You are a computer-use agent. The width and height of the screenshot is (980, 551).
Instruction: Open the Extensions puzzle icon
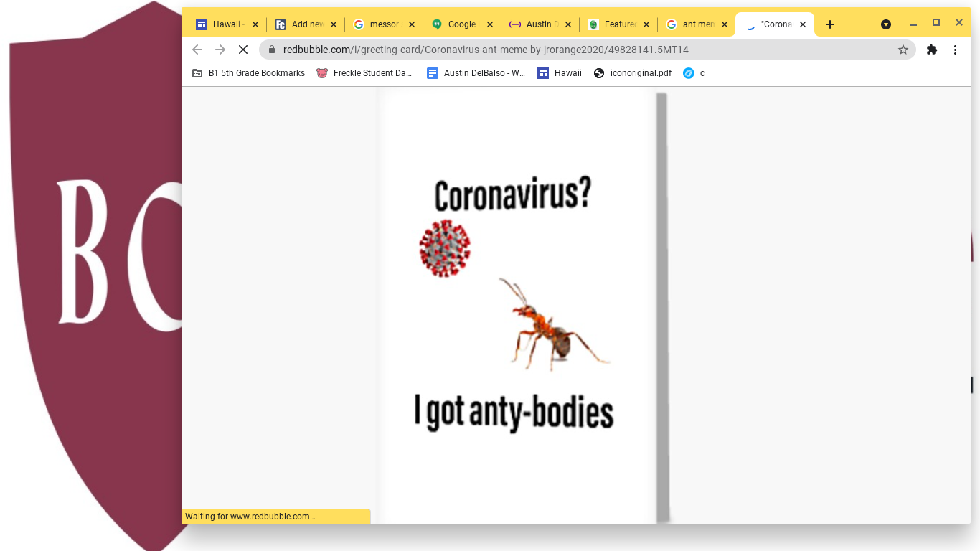pos(932,50)
